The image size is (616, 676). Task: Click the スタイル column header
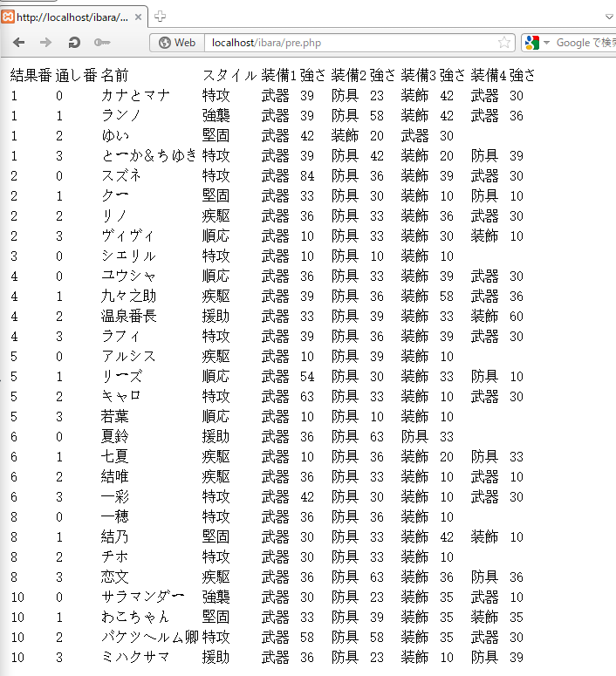click(x=229, y=75)
